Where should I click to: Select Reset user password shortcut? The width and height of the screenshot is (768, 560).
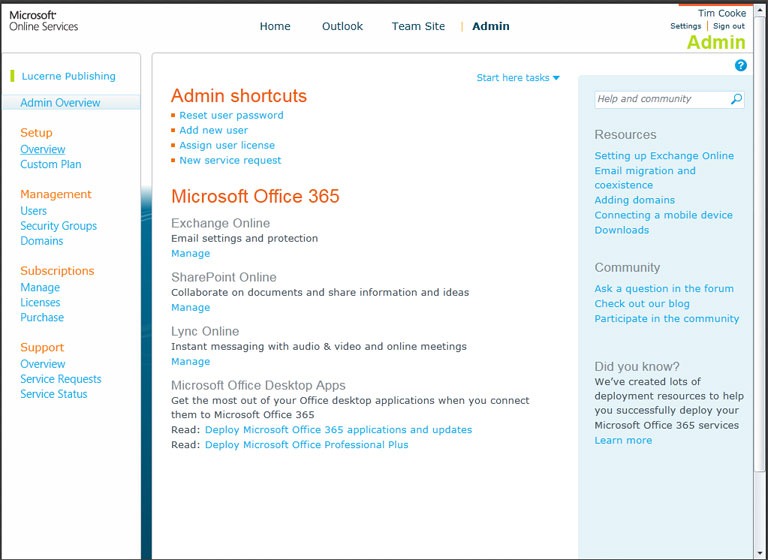pos(231,115)
